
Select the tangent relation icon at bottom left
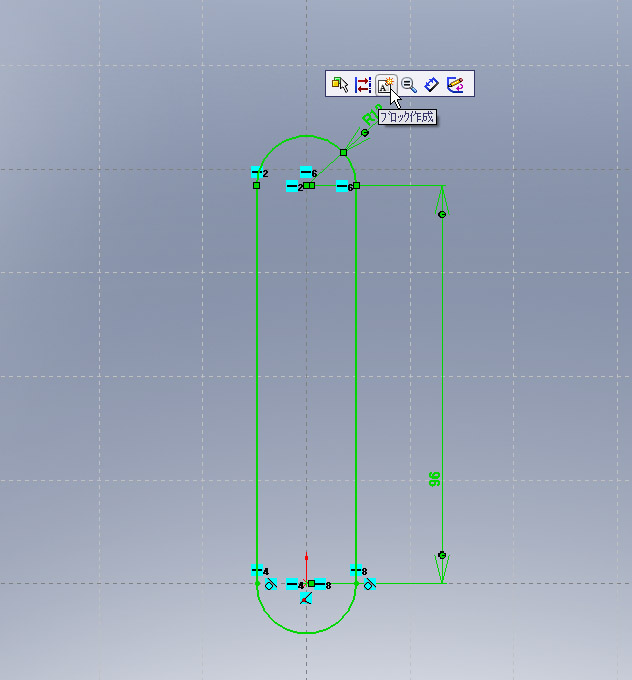point(270,585)
